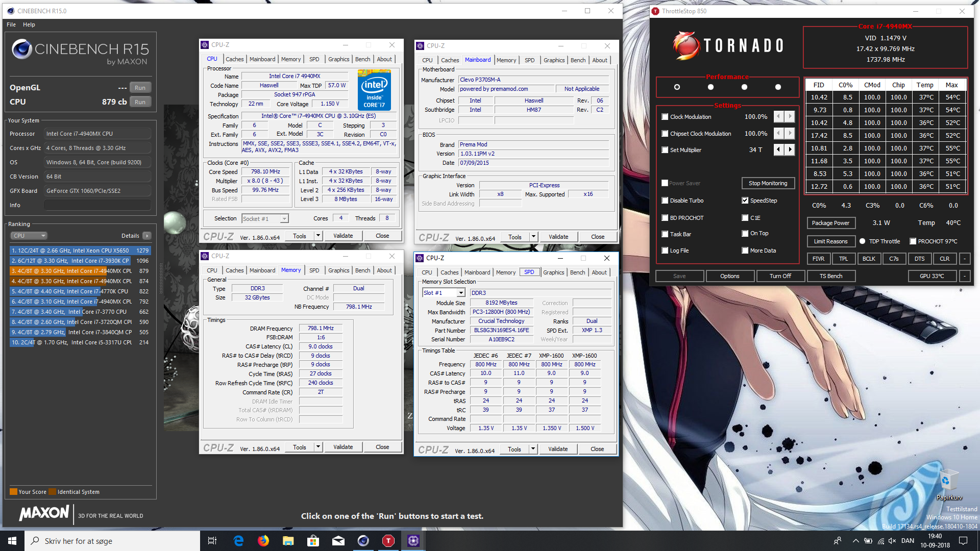Click the small minus button beside CLR in ThrottleStop
The height and width of the screenshot is (551, 980).
coord(965,259)
